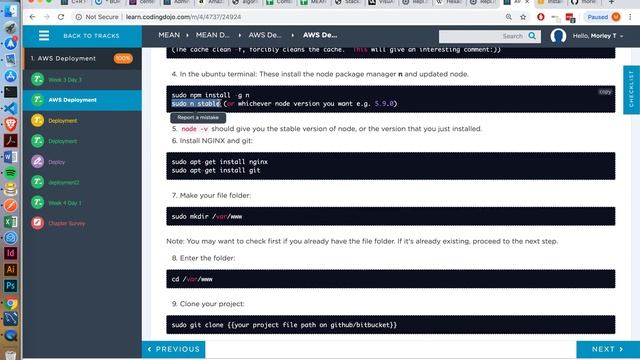Open Terminal in the dock
Image resolution: width=640 pixels, height=360 pixels.
pyautogui.click(x=11, y=92)
